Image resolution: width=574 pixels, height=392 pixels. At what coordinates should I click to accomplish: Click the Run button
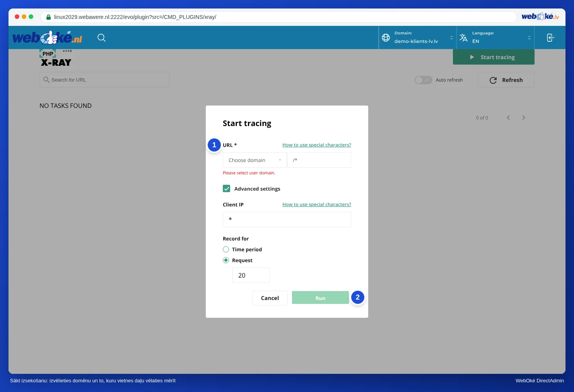tap(320, 298)
